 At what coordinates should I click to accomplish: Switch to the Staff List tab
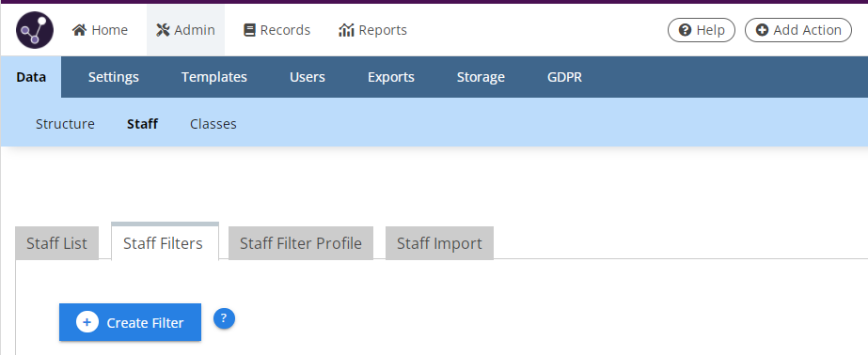point(57,243)
